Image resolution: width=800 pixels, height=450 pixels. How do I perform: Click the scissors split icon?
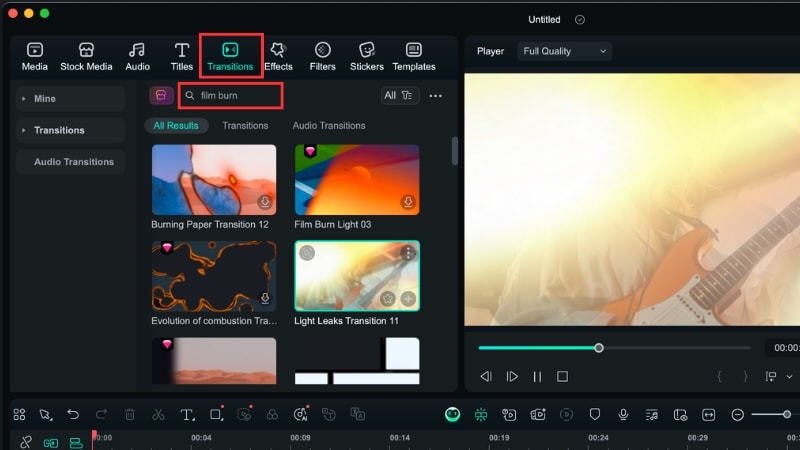[158, 414]
